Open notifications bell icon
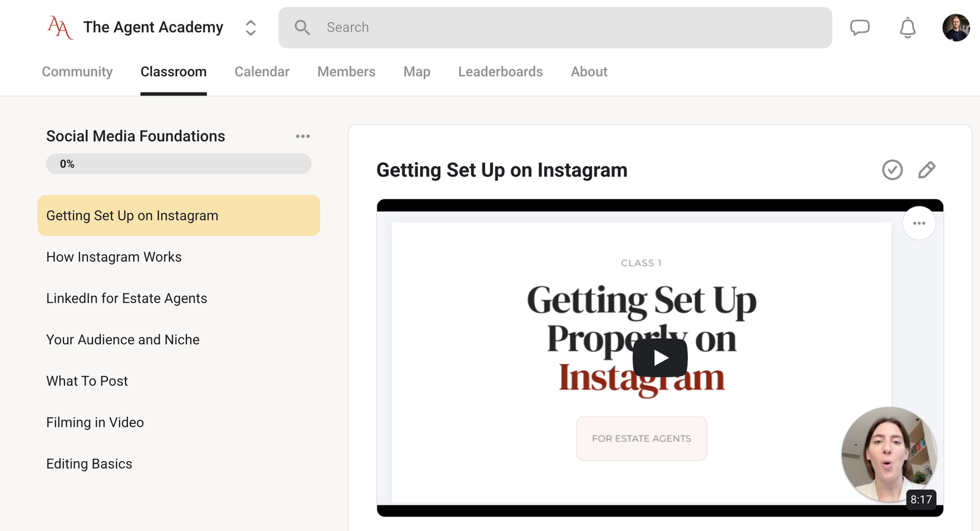Viewport: 980px width, 531px height. (x=908, y=28)
